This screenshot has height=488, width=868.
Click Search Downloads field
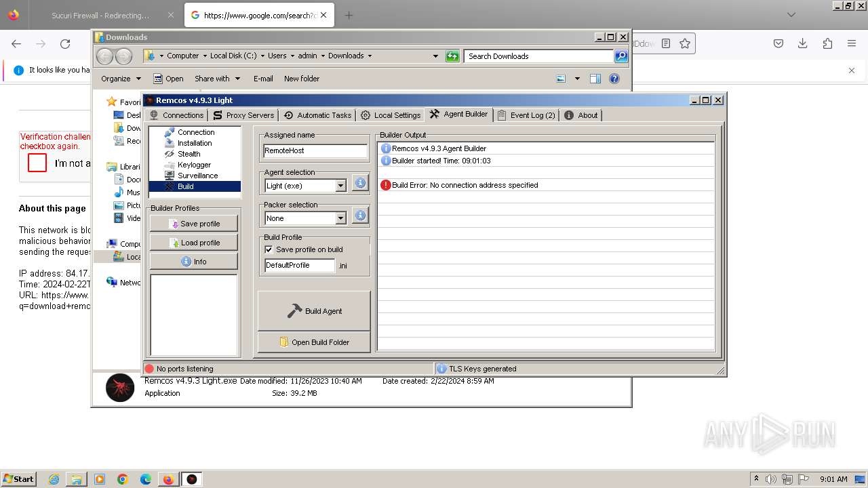tap(539, 56)
